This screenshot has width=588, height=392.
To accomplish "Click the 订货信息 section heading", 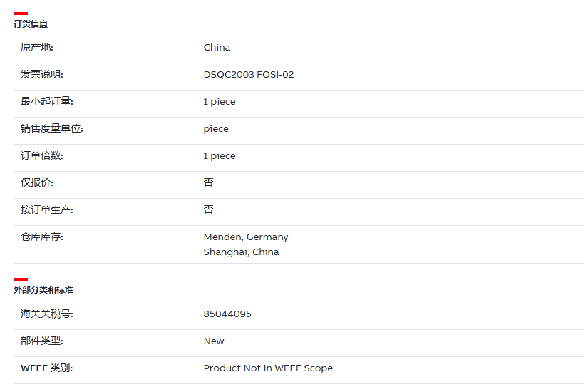I will tap(31, 24).
